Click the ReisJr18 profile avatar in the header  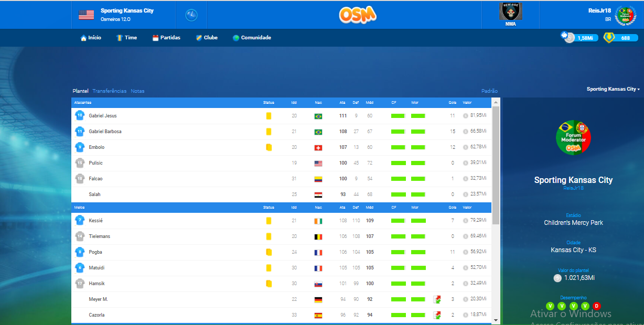(625, 15)
